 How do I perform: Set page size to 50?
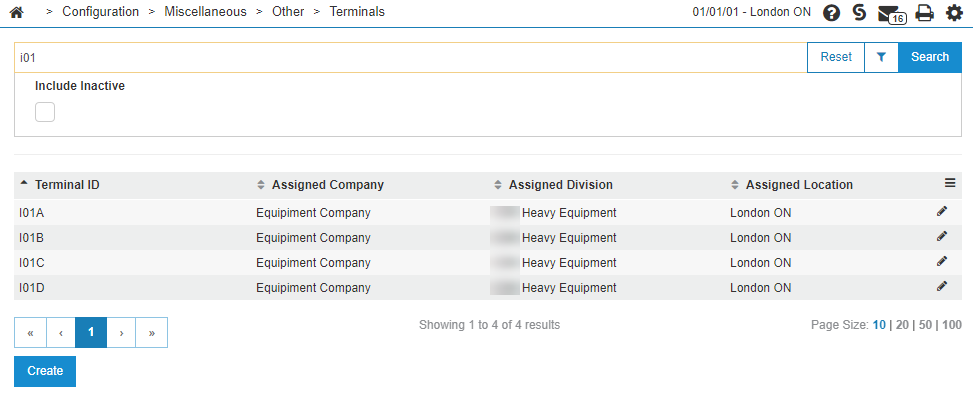tap(925, 325)
